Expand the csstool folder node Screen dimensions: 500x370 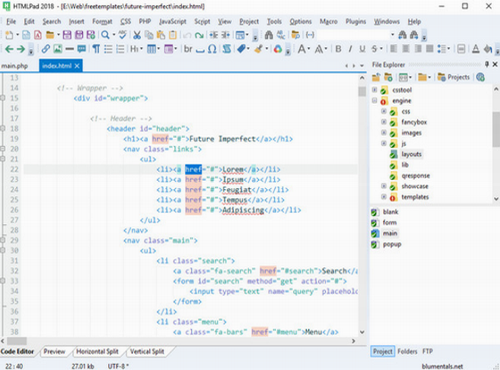click(x=374, y=90)
